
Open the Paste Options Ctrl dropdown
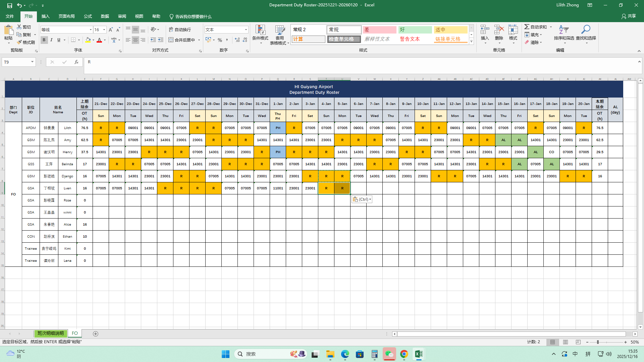(x=362, y=199)
